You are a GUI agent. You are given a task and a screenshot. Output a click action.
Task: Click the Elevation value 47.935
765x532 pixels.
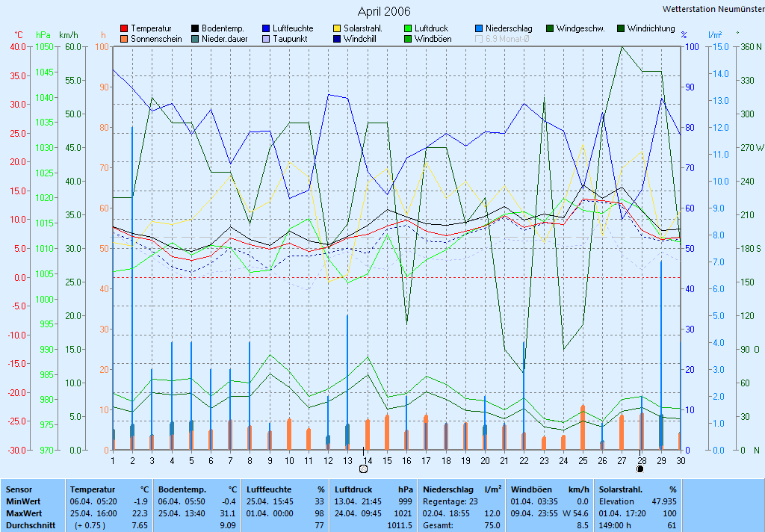click(x=664, y=501)
